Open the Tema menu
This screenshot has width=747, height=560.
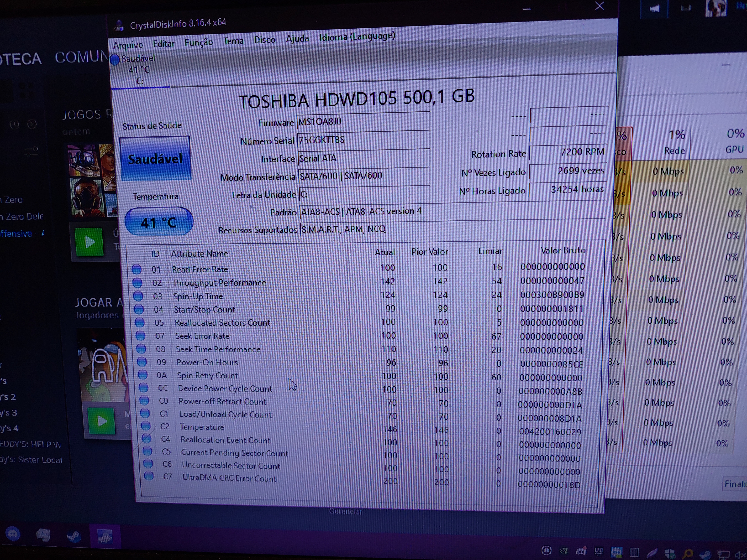[x=233, y=41]
